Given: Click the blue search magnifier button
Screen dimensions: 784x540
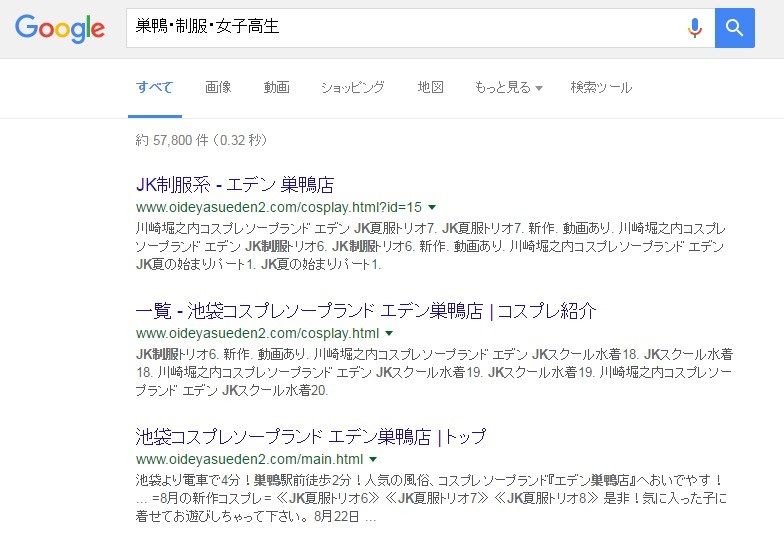Looking at the screenshot, I should (734, 28).
